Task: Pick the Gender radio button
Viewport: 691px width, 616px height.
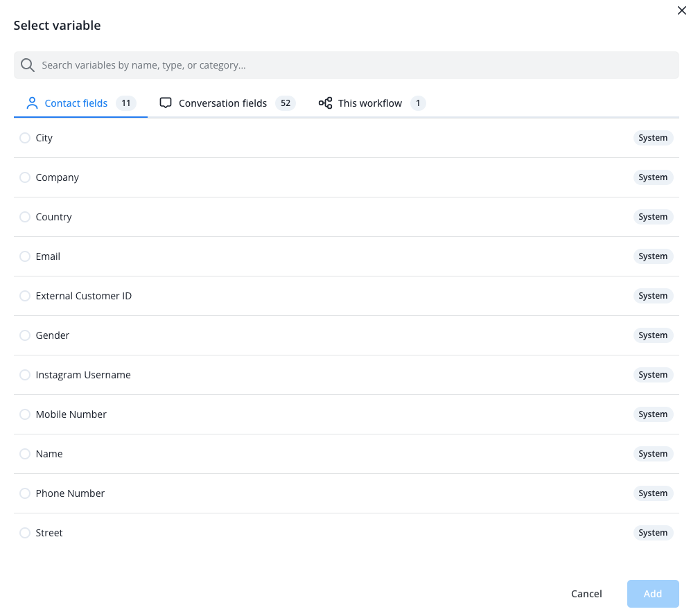Action: [25, 335]
